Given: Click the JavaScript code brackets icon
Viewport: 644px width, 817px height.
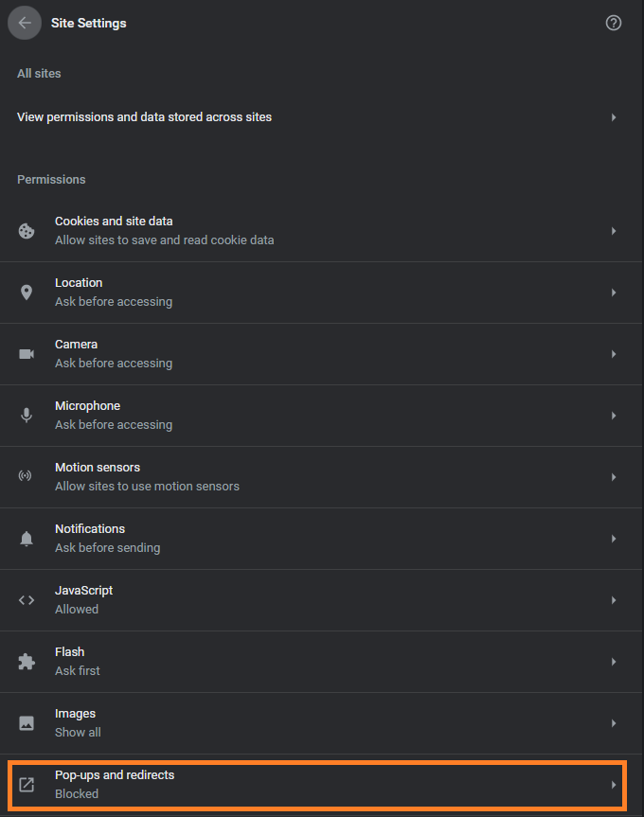Looking at the screenshot, I should tap(27, 600).
